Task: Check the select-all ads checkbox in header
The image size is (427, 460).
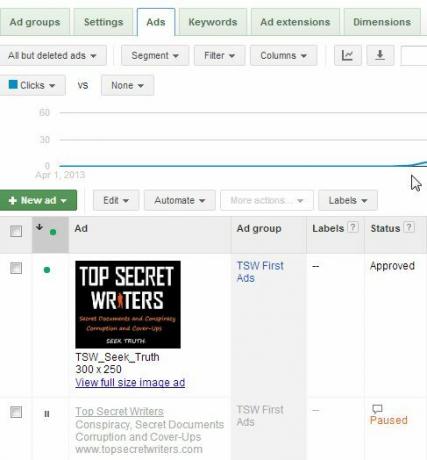Action: (16, 231)
